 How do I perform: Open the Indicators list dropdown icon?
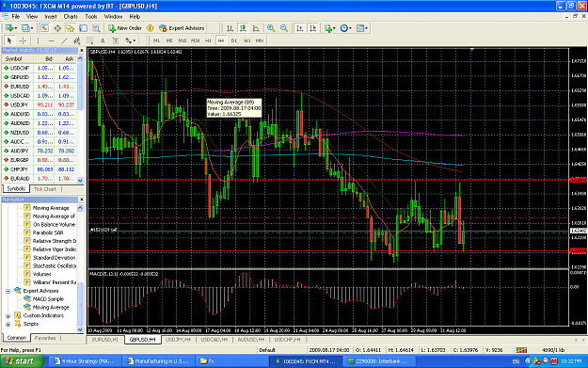pyautogui.click(x=329, y=28)
